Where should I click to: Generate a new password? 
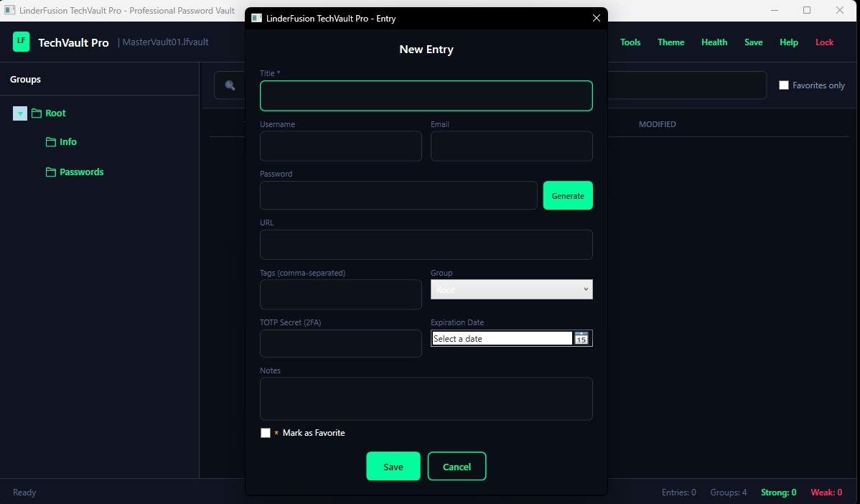[568, 195]
